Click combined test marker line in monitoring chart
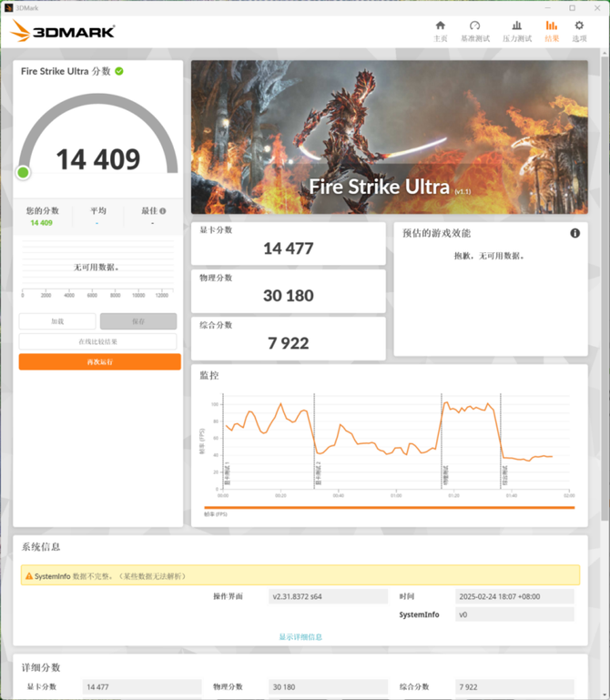The width and height of the screenshot is (610, 700). click(x=501, y=441)
